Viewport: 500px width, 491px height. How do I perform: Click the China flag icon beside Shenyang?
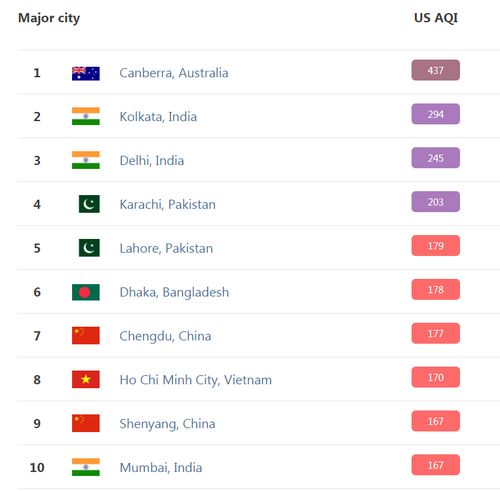click(86, 423)
